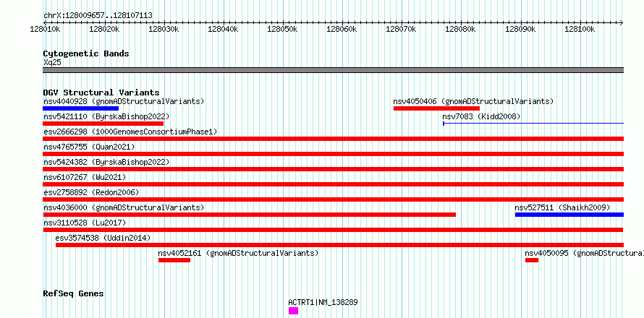Image resolution: width=644 pixels, height=318 pixels.
Task: Open the nsv4050406 (gnomADStructuralVariants) label
Action: pos(473,101)
